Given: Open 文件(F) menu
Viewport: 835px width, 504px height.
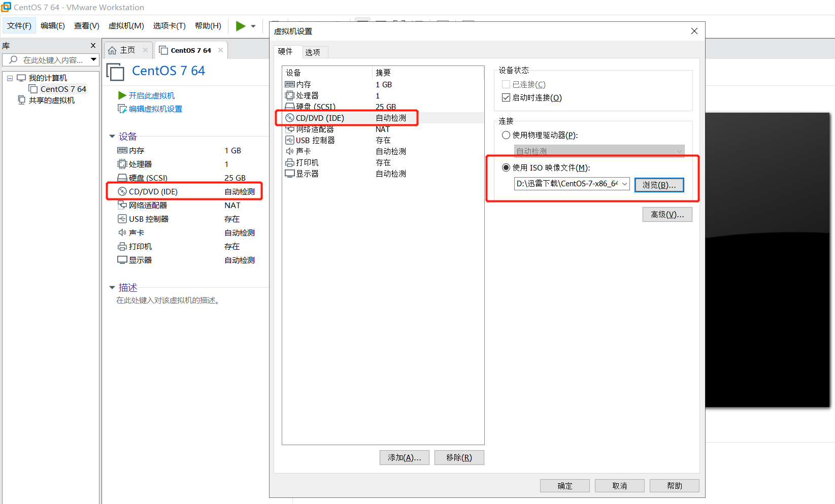Looking at the screenshot, I should pyautogui.click(x=19, y=25).
